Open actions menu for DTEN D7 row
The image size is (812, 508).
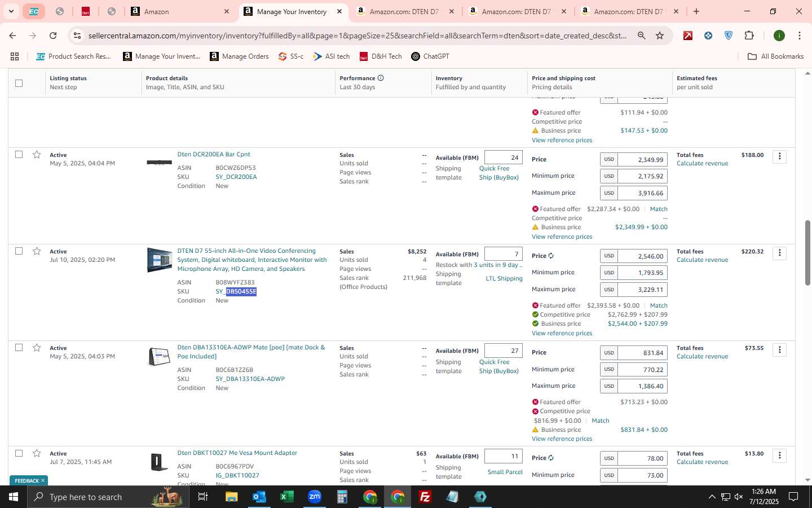779,253
